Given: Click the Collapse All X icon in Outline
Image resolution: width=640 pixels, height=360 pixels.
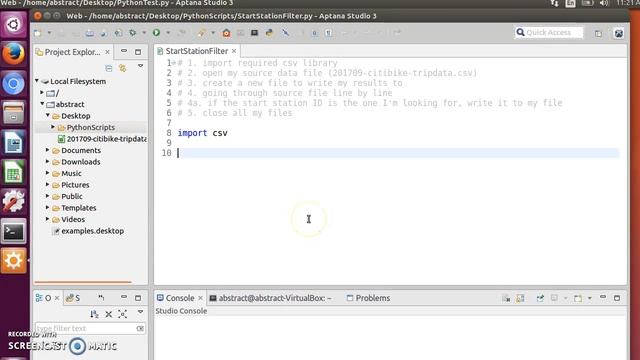Looking at the screenshot, I should coord(109,314).
